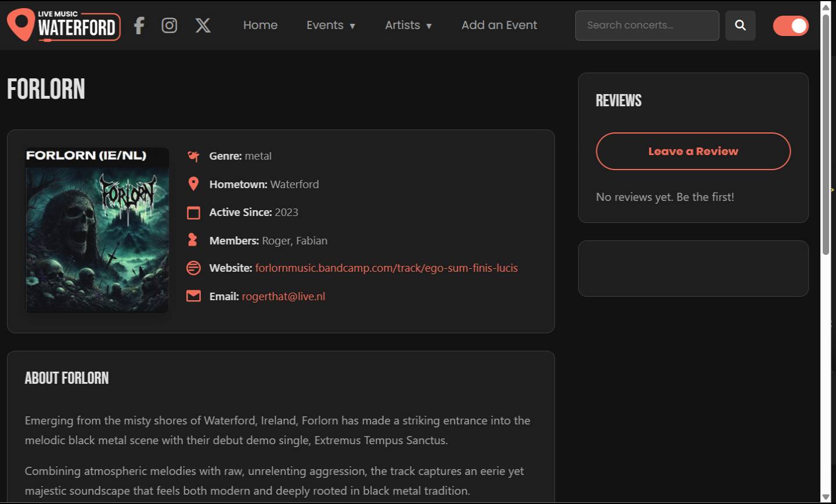This screenshot has width=836, height=504.
Task: Click the globe icon beside Website
Action: 193,268
